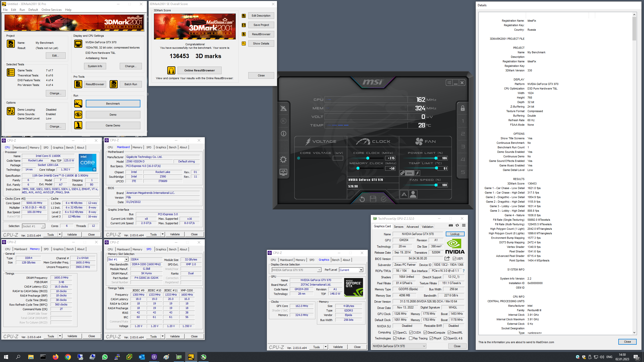Click GPU-Z refresh icon
The width and height of the screenshot is (644, 362).
pyautogui.click(x=457, y=225)
